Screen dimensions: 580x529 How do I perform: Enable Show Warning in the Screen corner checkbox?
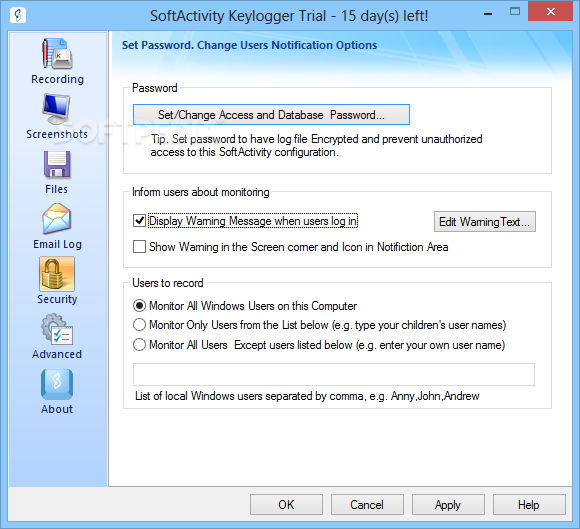(139, 247)
